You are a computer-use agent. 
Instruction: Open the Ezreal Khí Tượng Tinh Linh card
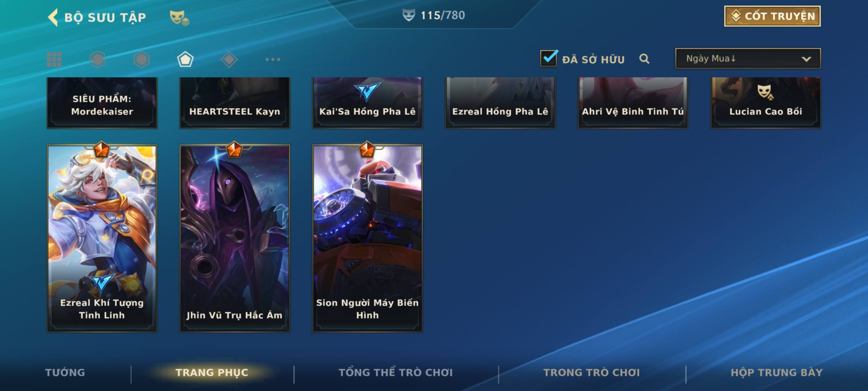click(102, 238)
